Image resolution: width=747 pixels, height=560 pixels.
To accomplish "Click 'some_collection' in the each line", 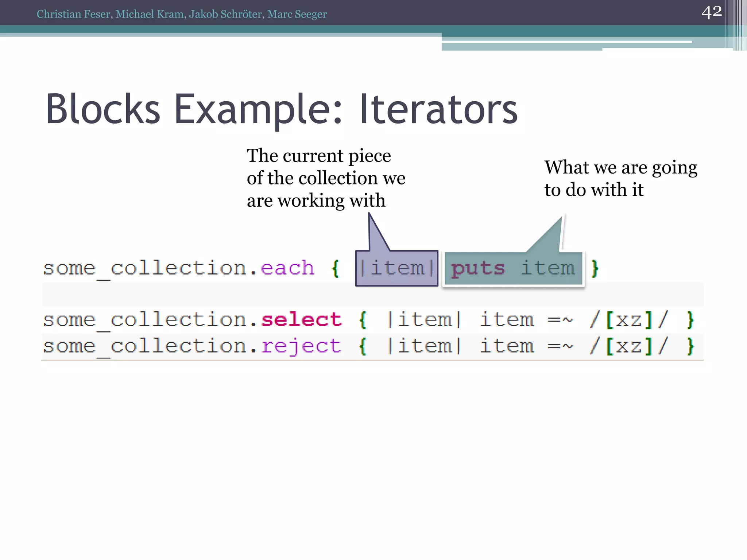I will (145, 269).
